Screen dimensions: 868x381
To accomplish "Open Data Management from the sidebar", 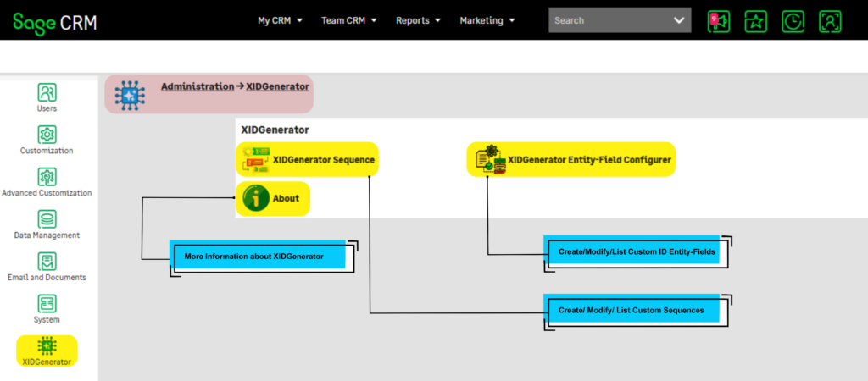I will (x=47, y=219).
